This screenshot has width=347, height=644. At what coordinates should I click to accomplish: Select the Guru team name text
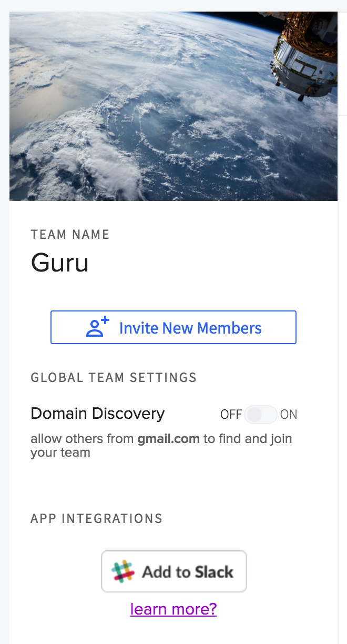coord(60,262)
